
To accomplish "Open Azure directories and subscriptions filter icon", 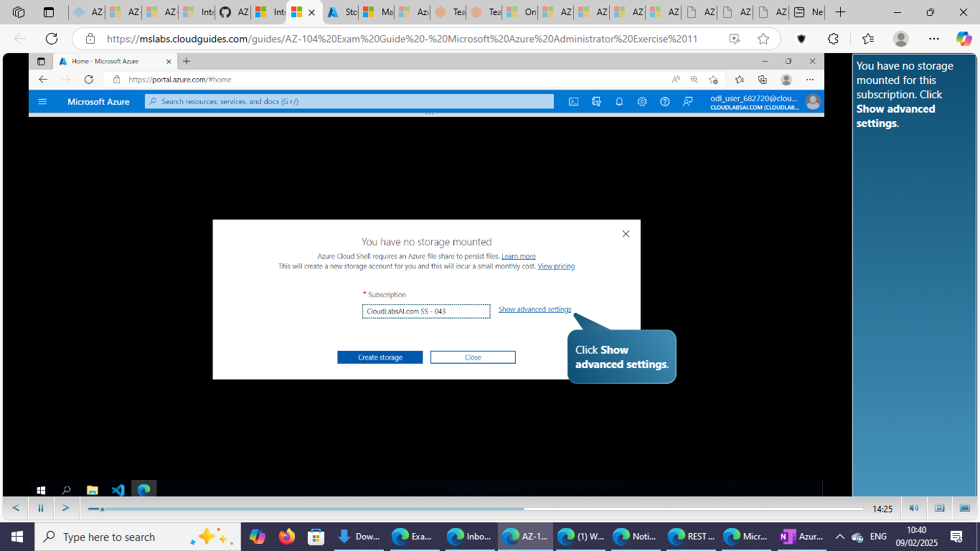I will pos(596,102).
